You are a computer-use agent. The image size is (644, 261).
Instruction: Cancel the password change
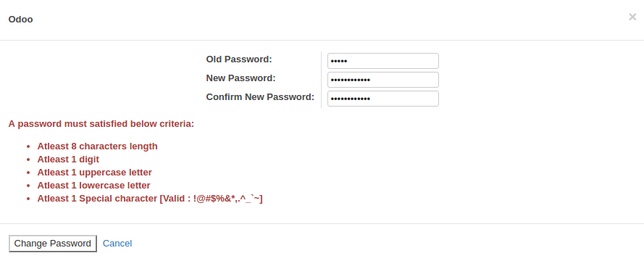pyautogui.click(x=117, y=244)
